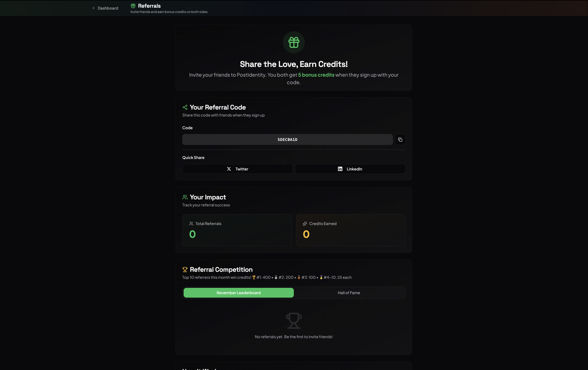Click the yellow zero under Credits Earned
Screen dimensions: 588x370
coord(306,234)
